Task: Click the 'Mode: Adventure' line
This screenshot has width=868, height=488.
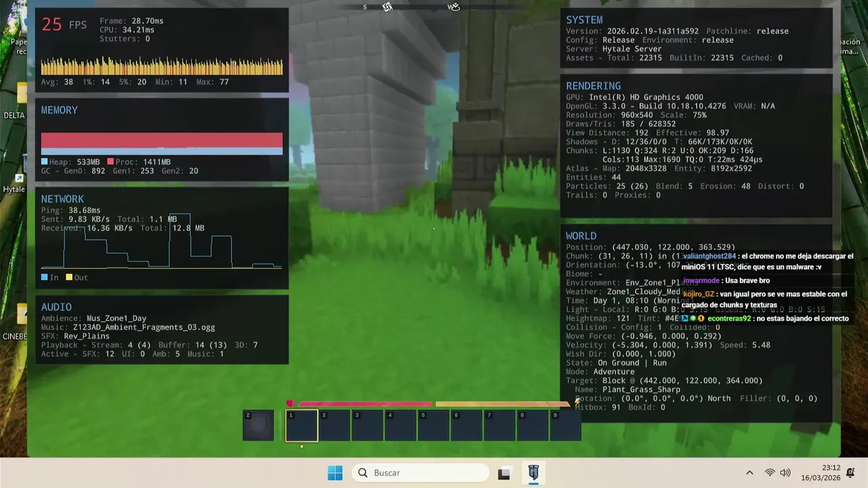Action: pyautogui.click(x=600, y=372)
